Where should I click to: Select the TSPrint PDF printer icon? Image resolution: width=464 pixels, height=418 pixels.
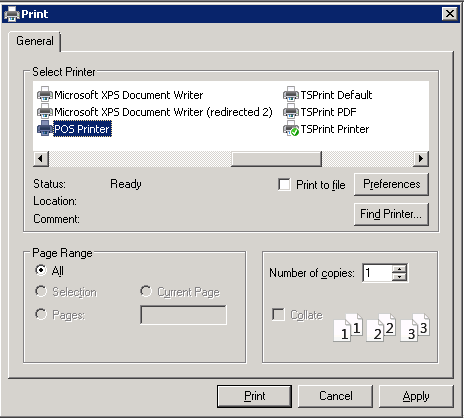(x=291, y=112)
